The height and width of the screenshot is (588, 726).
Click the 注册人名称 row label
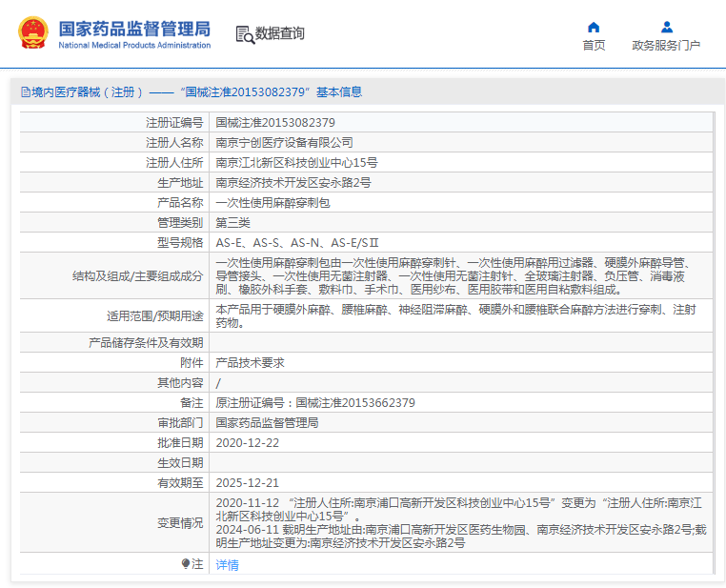[174, 142]
